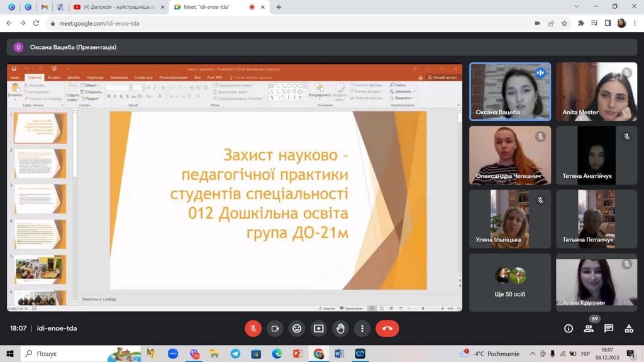Image resolution: width=644 pixels, height=362 pixels.
Task: Bookmark this page with the star icon
Action: coord(564,23)
